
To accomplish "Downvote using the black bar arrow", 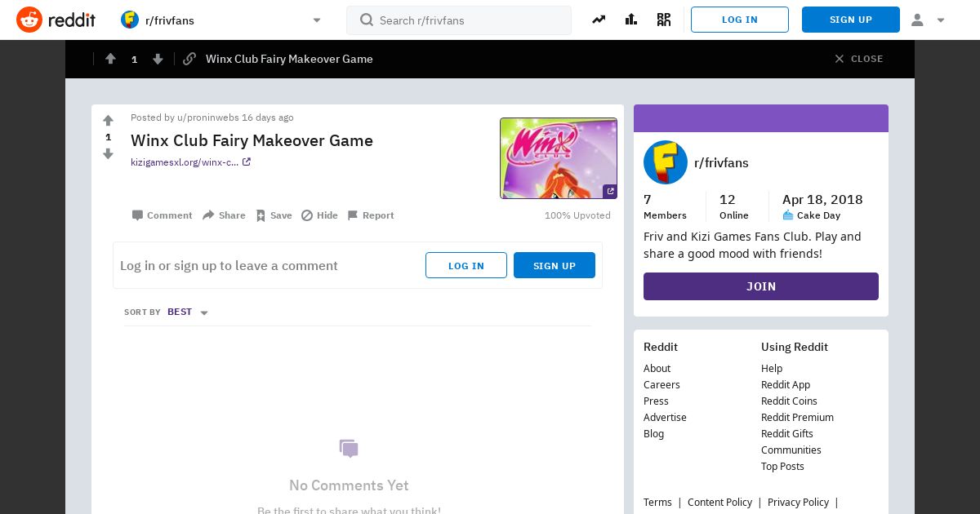I will (158, 59).
